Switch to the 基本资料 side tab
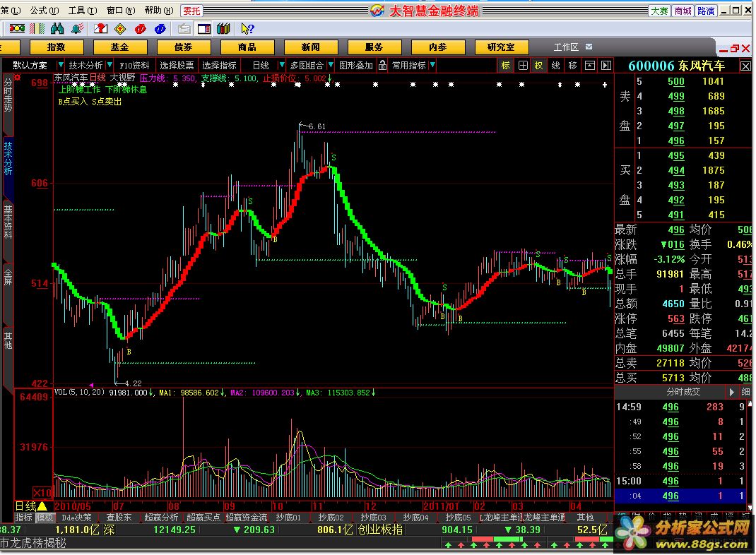 8,222
